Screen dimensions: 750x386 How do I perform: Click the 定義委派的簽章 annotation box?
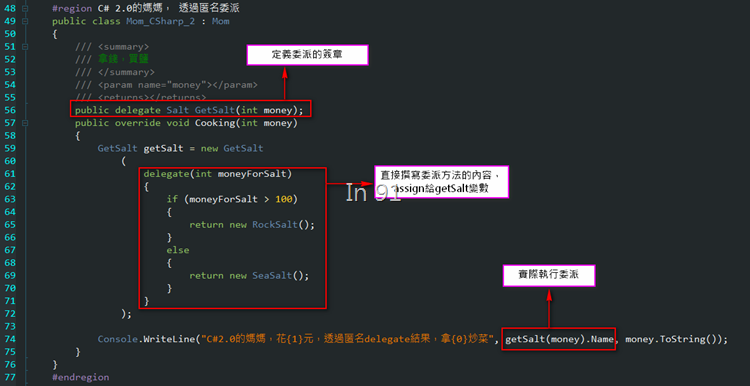[307, 55]
